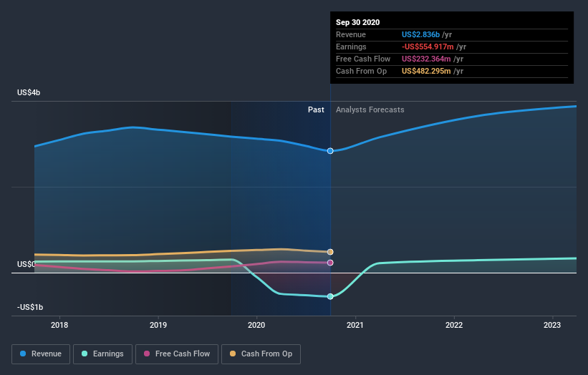Image resolution: width=588 pixels, height=375 pixels.
Task: Click the Analysts Forecasts label
Action: (x=370, y=109)
